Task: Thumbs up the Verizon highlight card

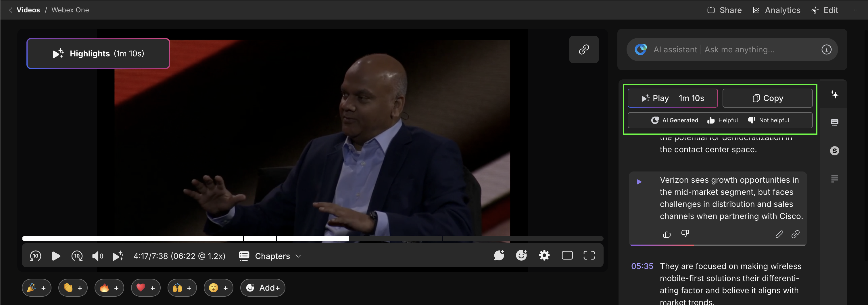Action: pyautogui.click(x=667, y=234)
